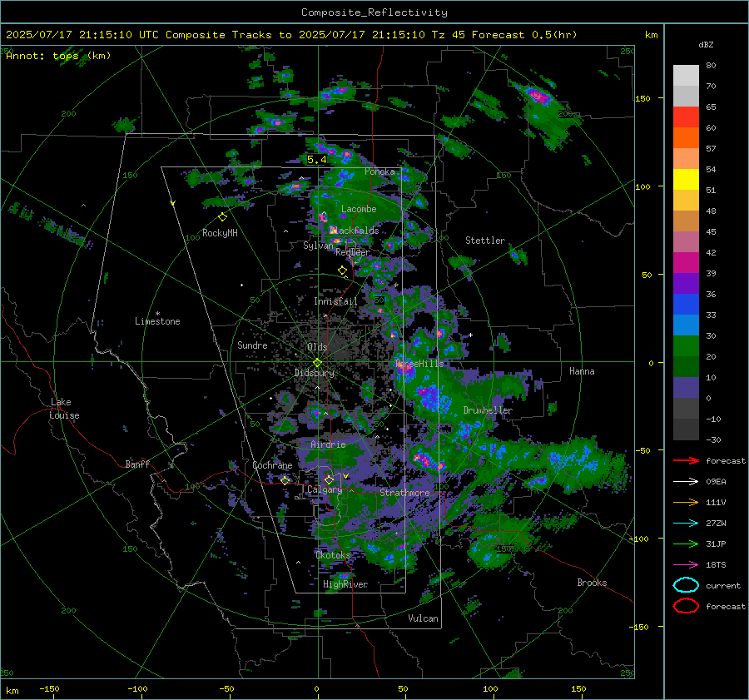Click the Sylvan label west of RedDeer
Viewport: 749px width, 700px height.
click(318, 246)
